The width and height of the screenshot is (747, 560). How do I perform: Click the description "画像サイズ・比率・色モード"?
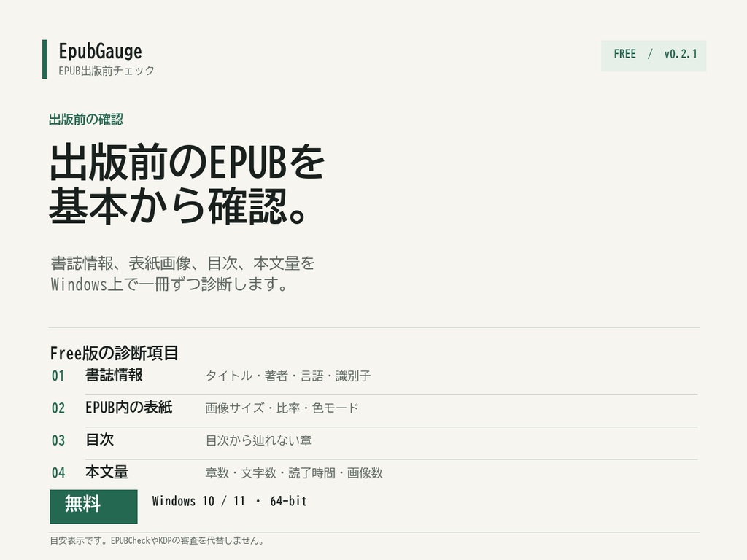coord(282,408)
